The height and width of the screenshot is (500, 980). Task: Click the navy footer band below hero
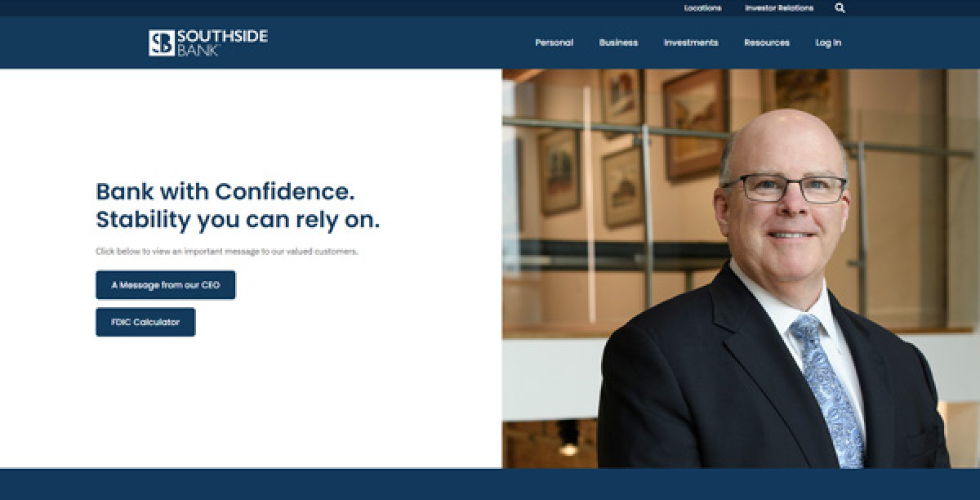coord(490,484)
